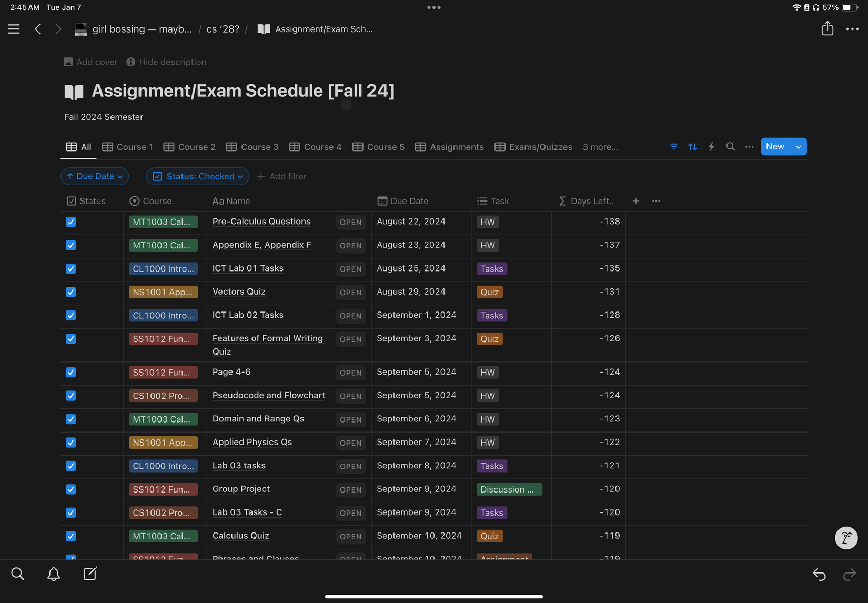Tap the share icon
868x603 pixels.
(827, 28)
